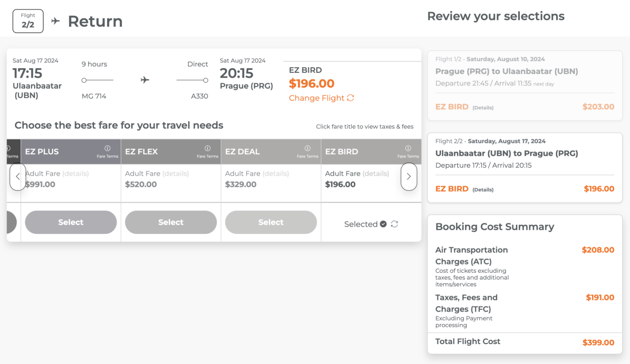Click the info icon on EZ PLUS header
The width and height of the screenshot is (630, 364).
click(x=108, y=148)
